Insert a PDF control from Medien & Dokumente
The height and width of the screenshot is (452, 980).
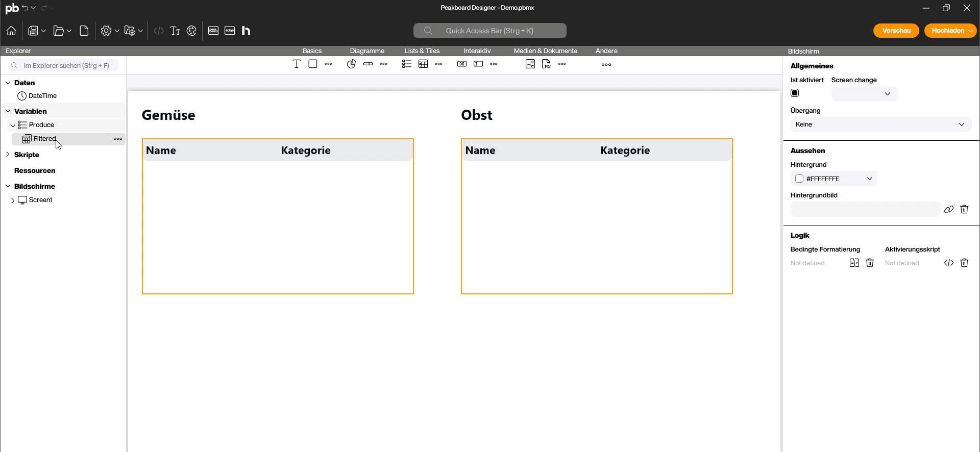[x=547, y=64]
